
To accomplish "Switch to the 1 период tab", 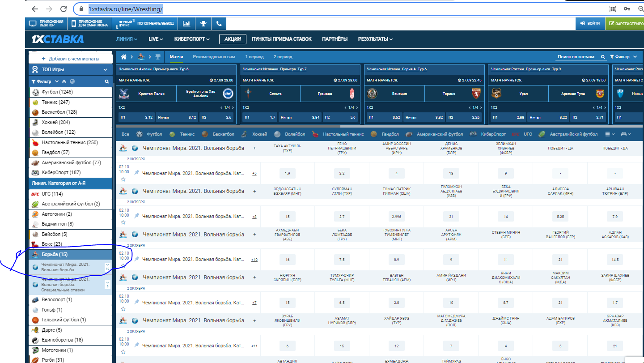I will (254, 57).
